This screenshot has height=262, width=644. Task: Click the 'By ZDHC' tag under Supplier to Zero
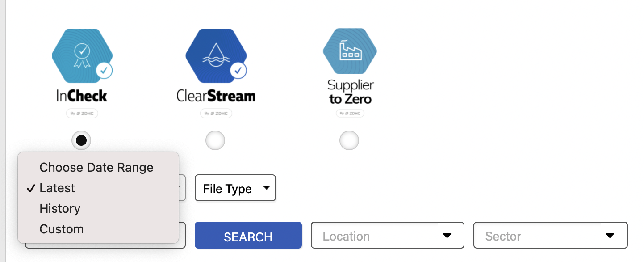pyautogui.click(x=350, y=114)
